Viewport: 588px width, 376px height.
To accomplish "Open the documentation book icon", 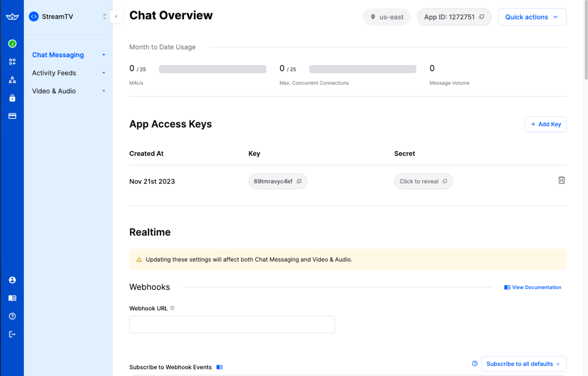I will [x=12, y=298].
